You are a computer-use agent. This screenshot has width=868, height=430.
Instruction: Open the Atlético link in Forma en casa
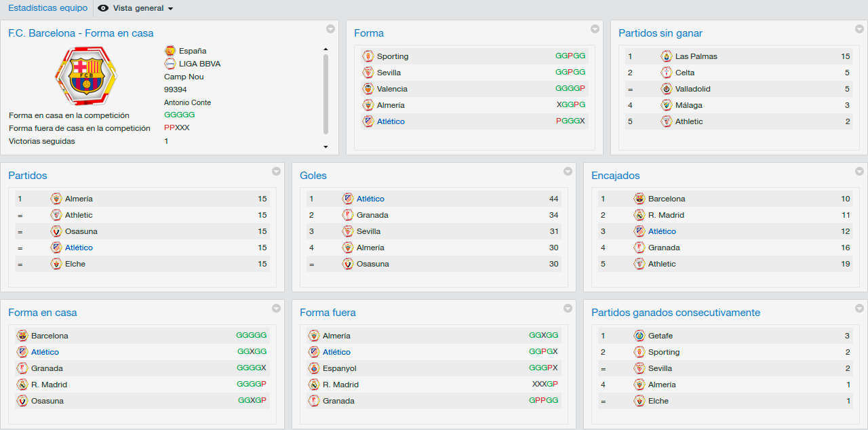pyautogui.click(x=45, y=352)
